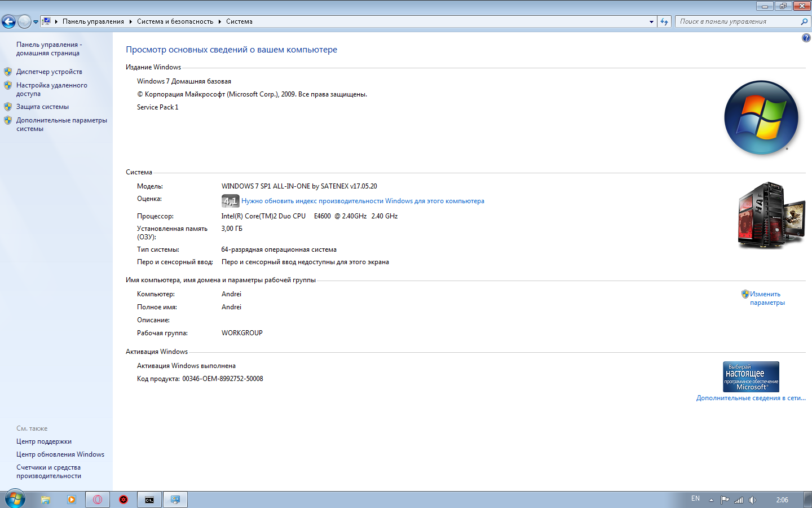Launch the Opera browser taskbar icon
The width and height of the screenshot is (812, 508).
click(98, 500)
